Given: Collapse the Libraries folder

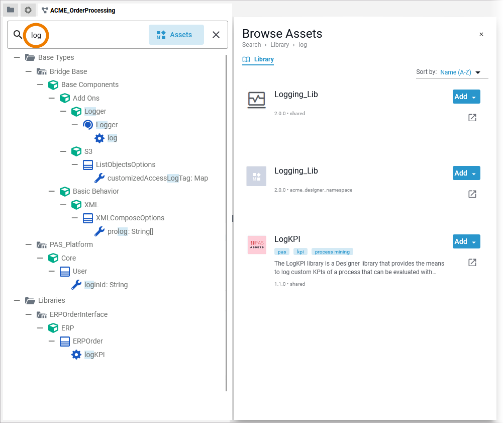Looking at the screenshot, I should [18, 301].
